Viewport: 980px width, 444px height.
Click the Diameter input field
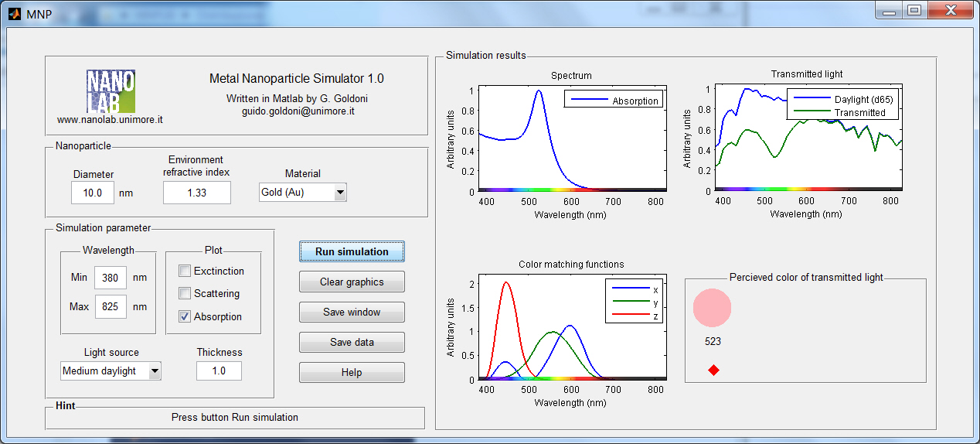point(93,193)
